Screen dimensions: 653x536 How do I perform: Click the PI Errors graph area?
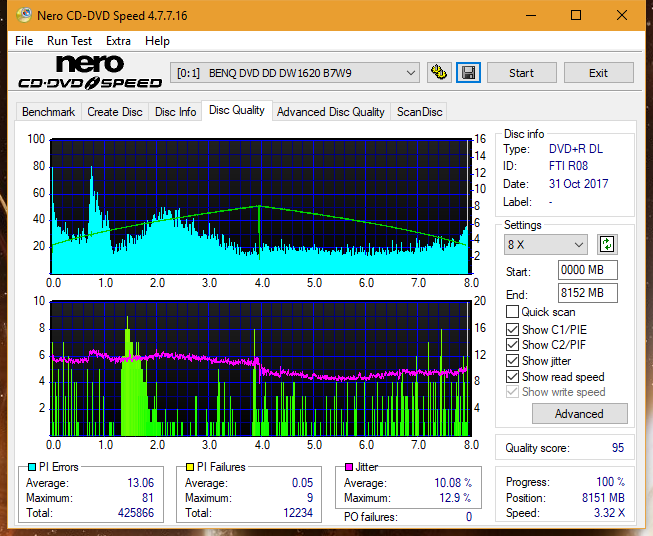click(x=261, y=207)
